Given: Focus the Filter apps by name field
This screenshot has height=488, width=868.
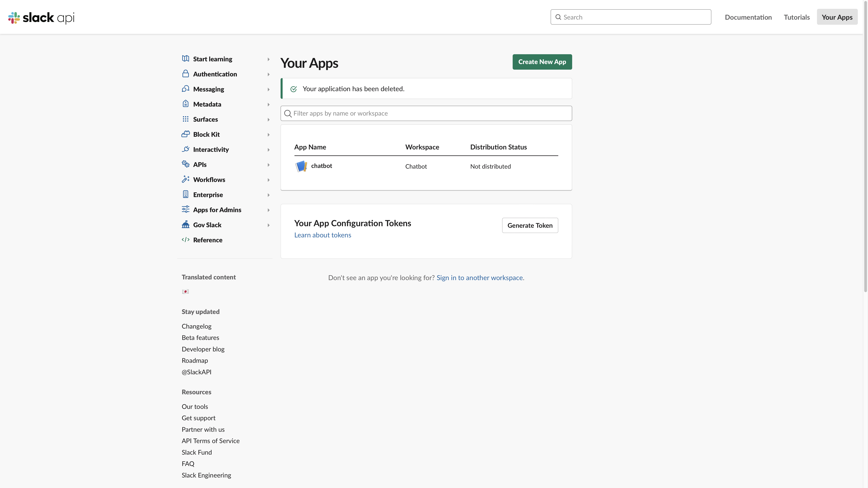Looking at the screenshot, I should pyautogui.click(x=426, y=114).
